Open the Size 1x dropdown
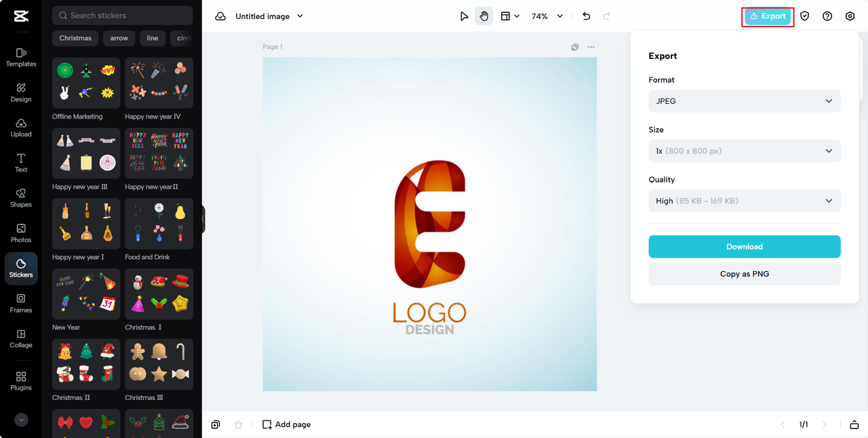 745,151
